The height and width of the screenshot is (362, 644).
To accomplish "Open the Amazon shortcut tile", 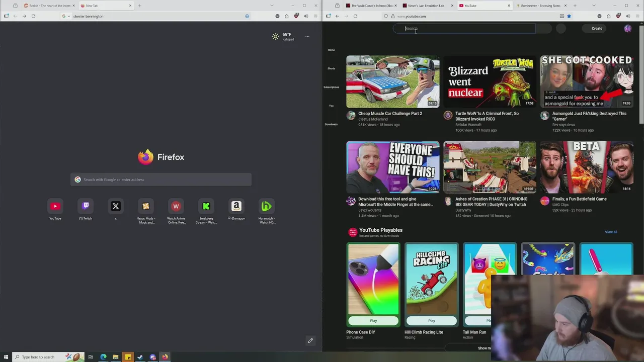I will [x=236, y=209].
